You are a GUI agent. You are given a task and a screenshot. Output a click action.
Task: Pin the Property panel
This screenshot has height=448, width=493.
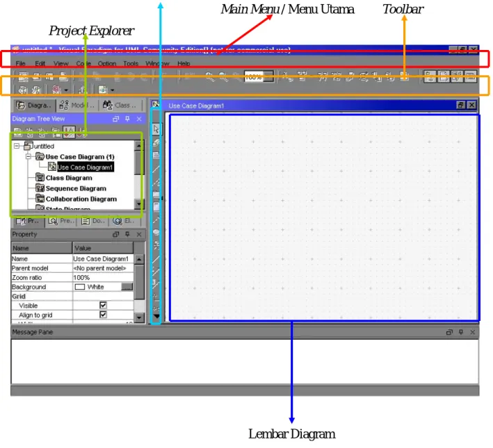(127, 234)
